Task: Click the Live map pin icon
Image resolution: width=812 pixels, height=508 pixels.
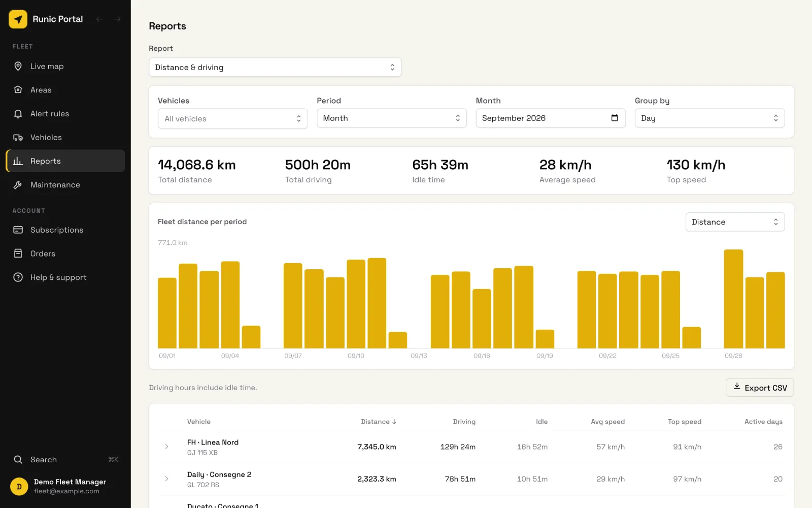Action: pos(18,66)
